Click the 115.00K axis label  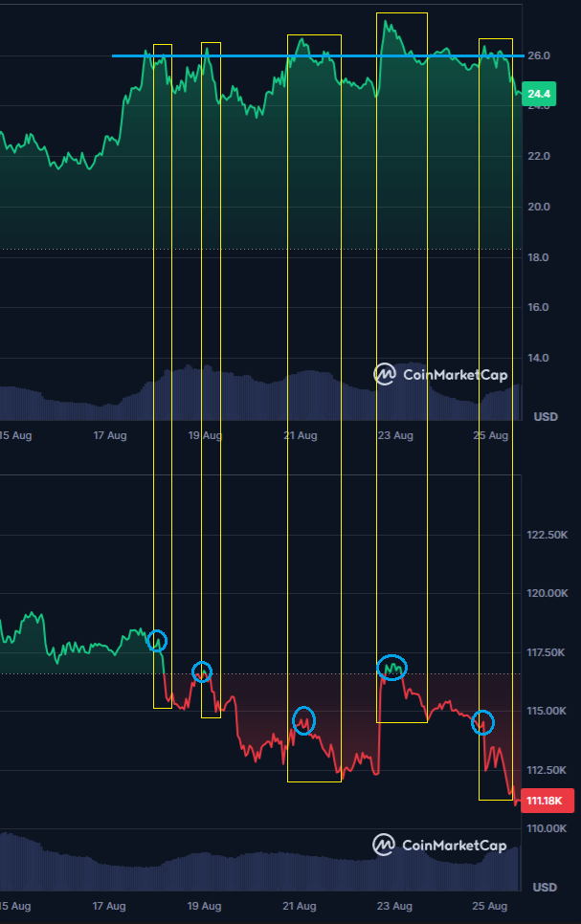tap(547, 712)
